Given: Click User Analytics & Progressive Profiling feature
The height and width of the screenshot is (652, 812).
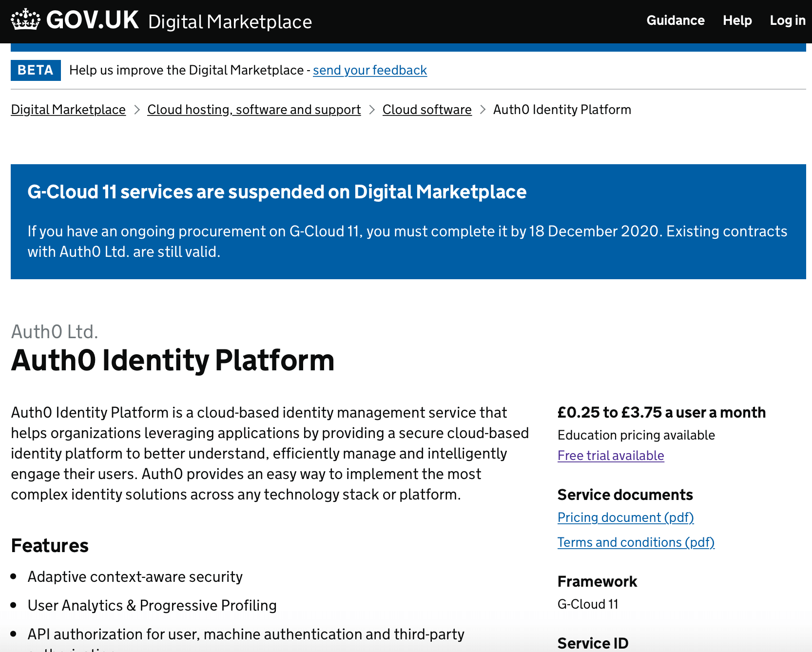Looking at the screenshot, I should point(152,606).
